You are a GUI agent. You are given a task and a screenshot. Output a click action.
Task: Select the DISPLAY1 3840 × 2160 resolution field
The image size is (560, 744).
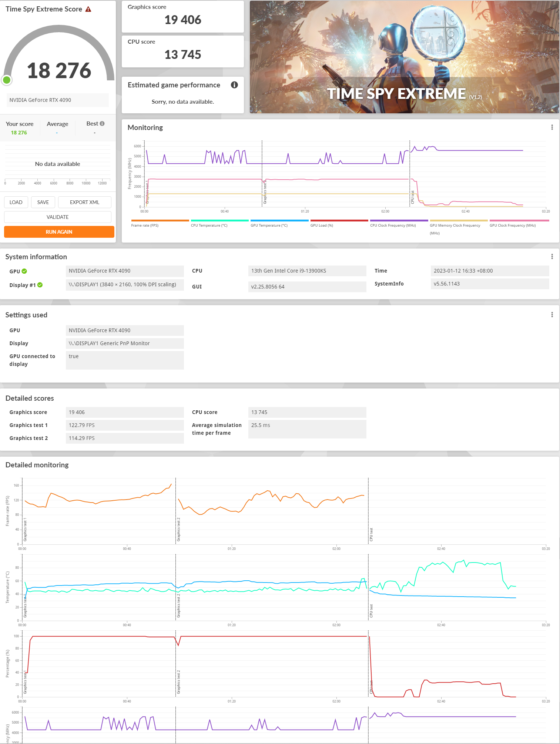pos(125,284)
